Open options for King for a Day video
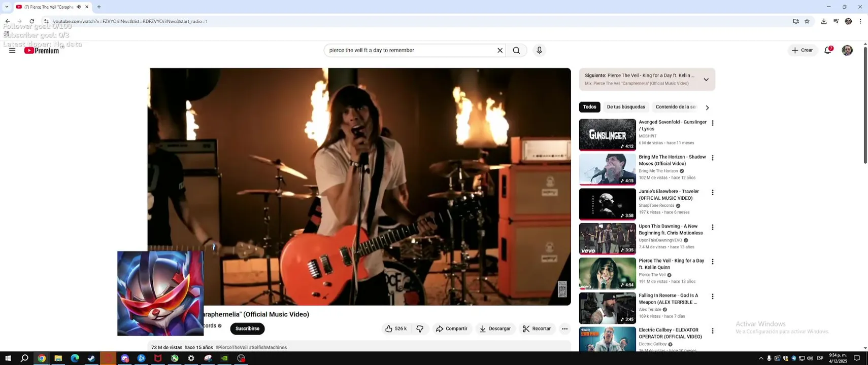Screen dimensions: 868x365 713,262
